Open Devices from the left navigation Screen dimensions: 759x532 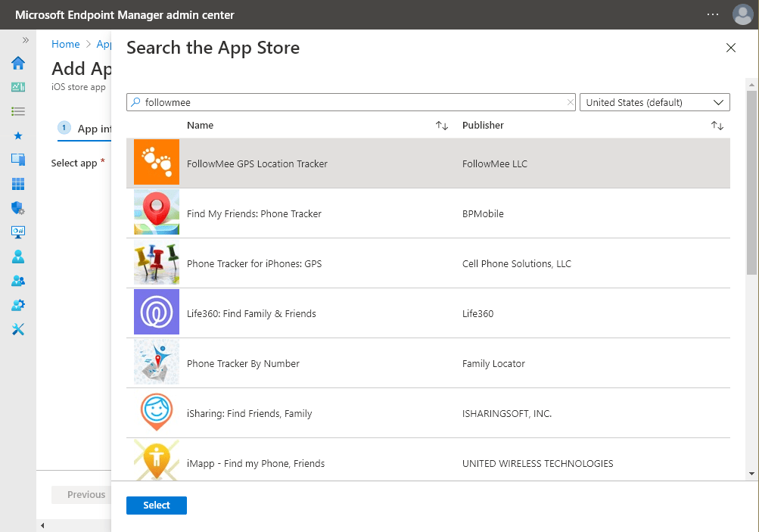tap(17, 160)
